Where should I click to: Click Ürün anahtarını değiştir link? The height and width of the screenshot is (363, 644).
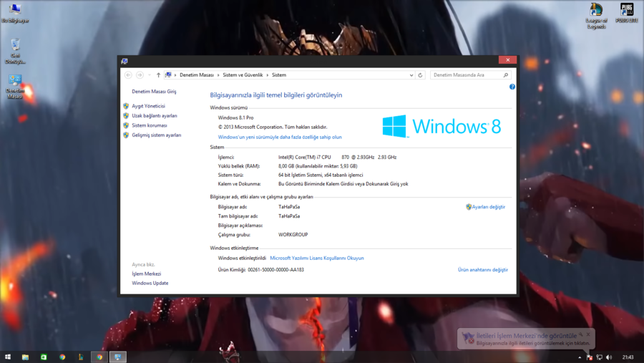[483, 270]
